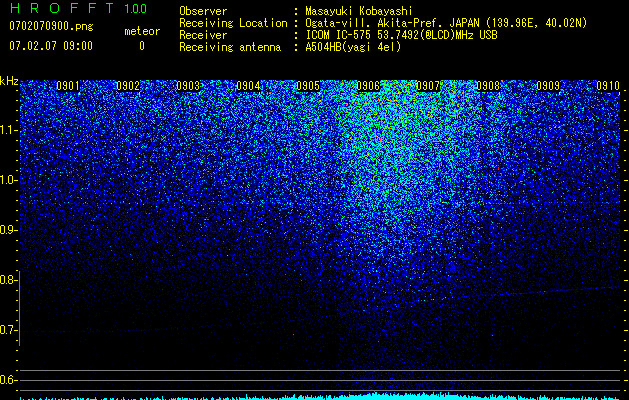Click the 0904 time marker
The height and width of the screenshot is (400, 629).
click(248, 86)
